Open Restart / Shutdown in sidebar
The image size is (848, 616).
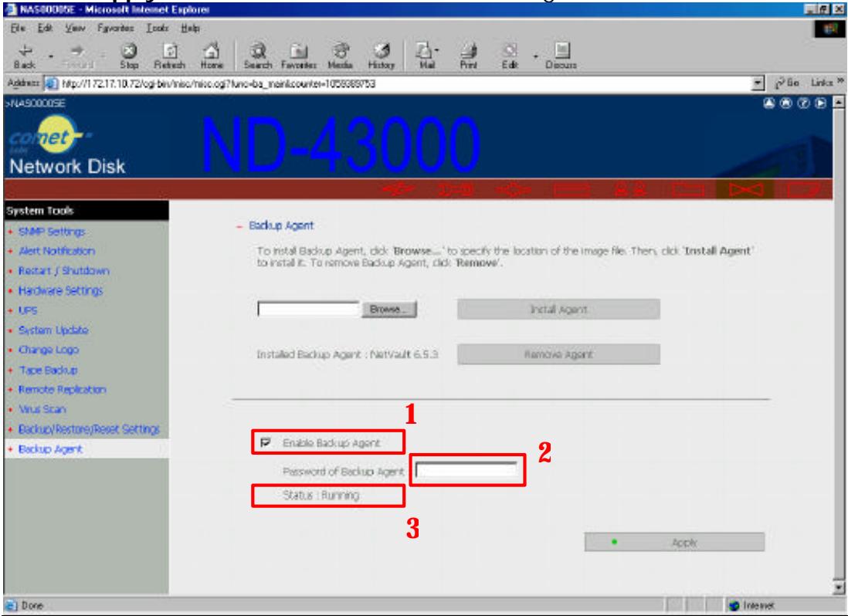[x=64, y=271]
